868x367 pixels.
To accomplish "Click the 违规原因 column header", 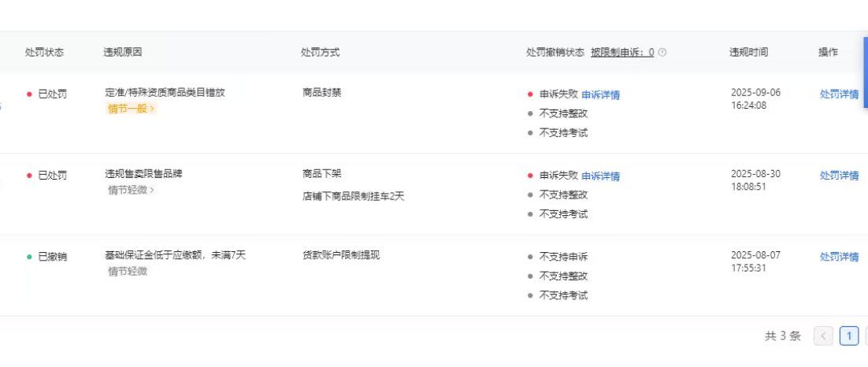I will [123, 53].
